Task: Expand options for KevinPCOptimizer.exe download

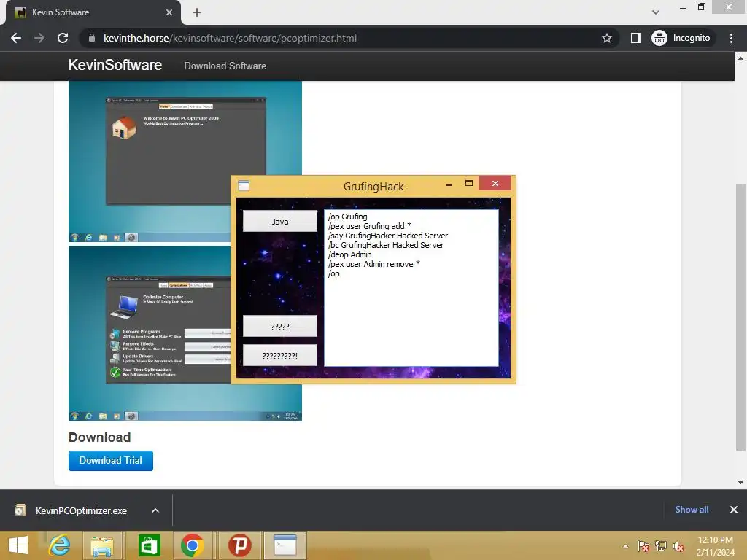Action: [155, 510]
